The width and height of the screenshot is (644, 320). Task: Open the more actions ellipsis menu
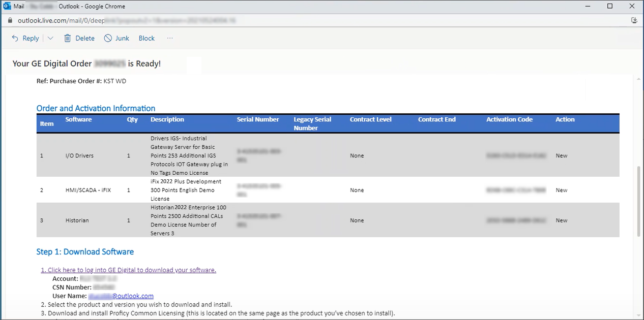coord(170,38)
